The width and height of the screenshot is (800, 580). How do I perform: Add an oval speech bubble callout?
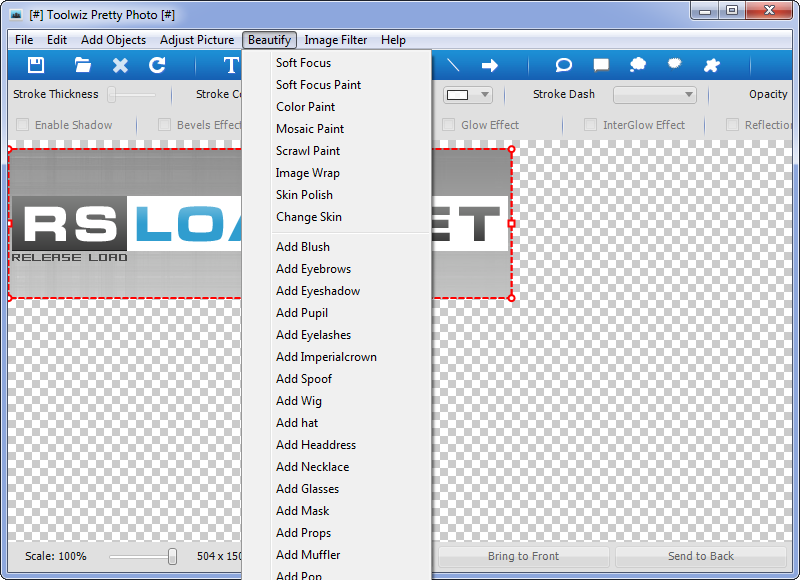pos(563,65)
